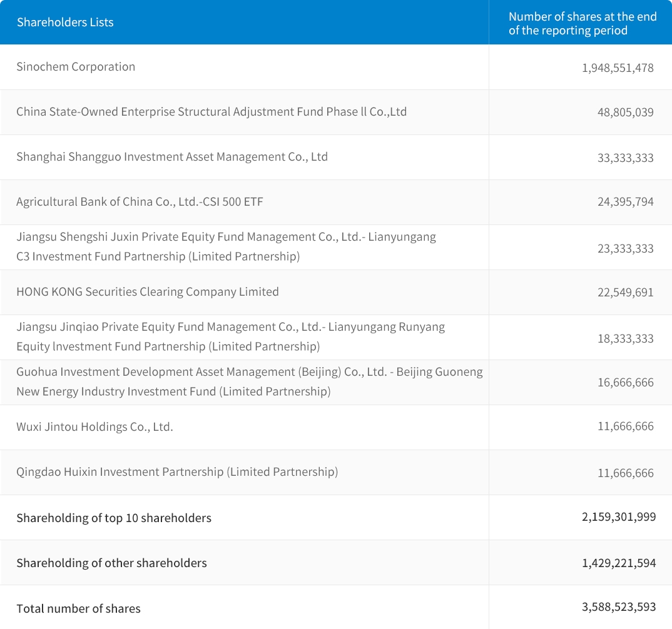The width and height of the screenshot is (672, 629).
Task: Click HONG KONG Securities Clearing Company Limited
Action: coord(148,292)
